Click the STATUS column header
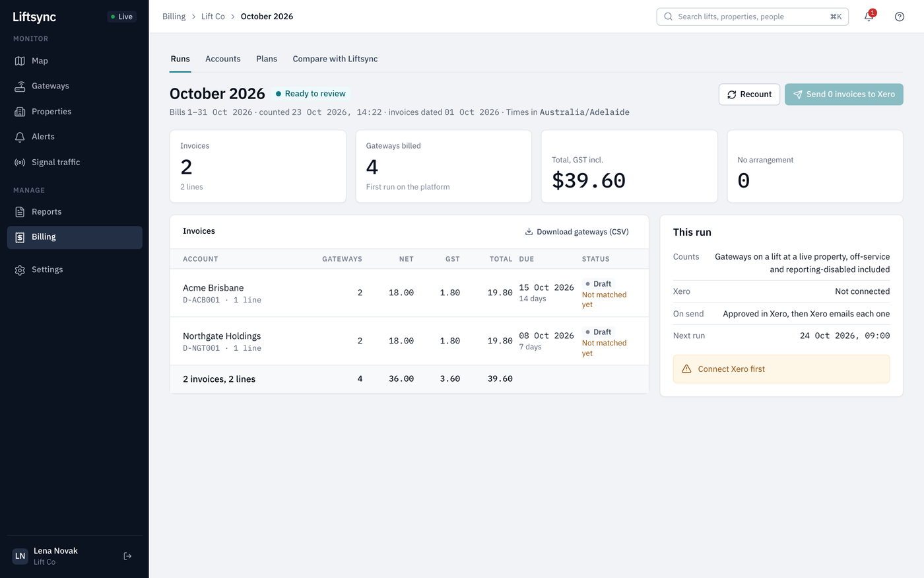Screen dimensions: 924x578 [596, 259]
